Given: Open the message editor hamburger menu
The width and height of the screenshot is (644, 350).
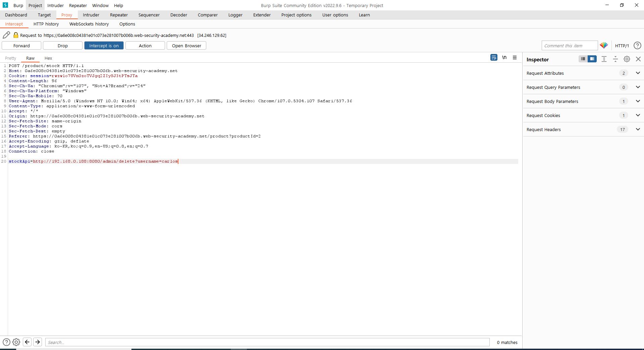Looking at the screenshot, I should [515, 58].
